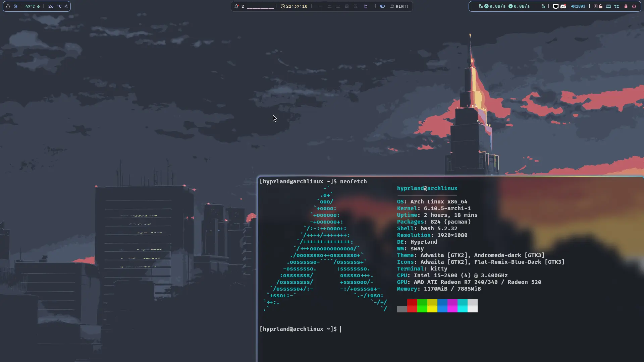Screen dimensions: 644x362
Task: Click the keyboard icon in the tray
Action: point(608,6)
